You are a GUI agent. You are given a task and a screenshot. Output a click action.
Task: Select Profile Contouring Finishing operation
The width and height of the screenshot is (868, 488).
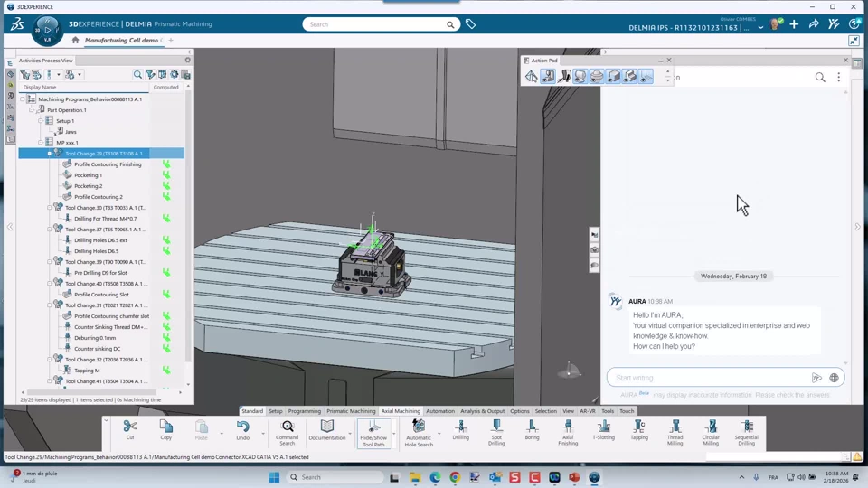(108, 164)
